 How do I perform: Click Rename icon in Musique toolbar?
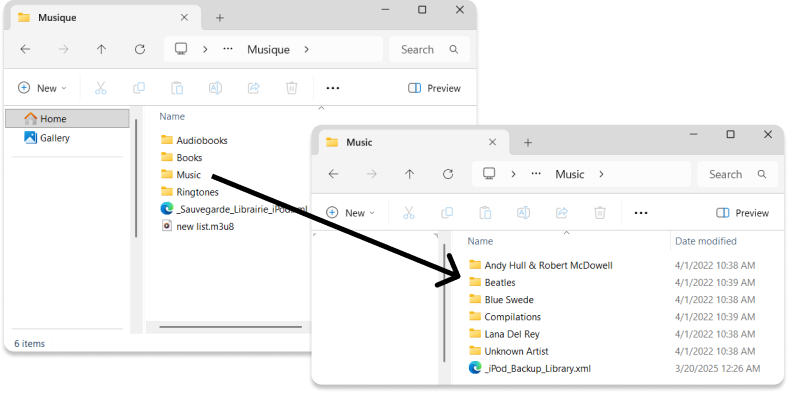215,88
